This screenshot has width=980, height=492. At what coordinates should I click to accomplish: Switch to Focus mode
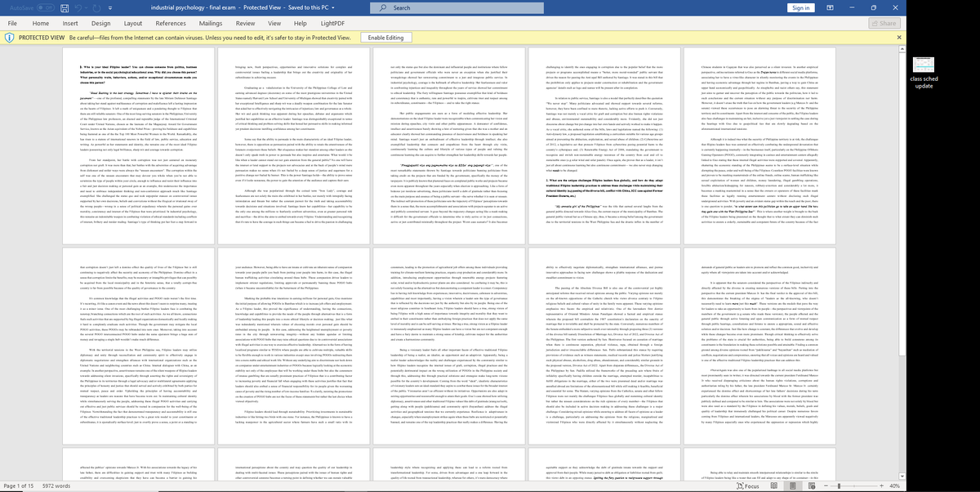pos(749,485)
